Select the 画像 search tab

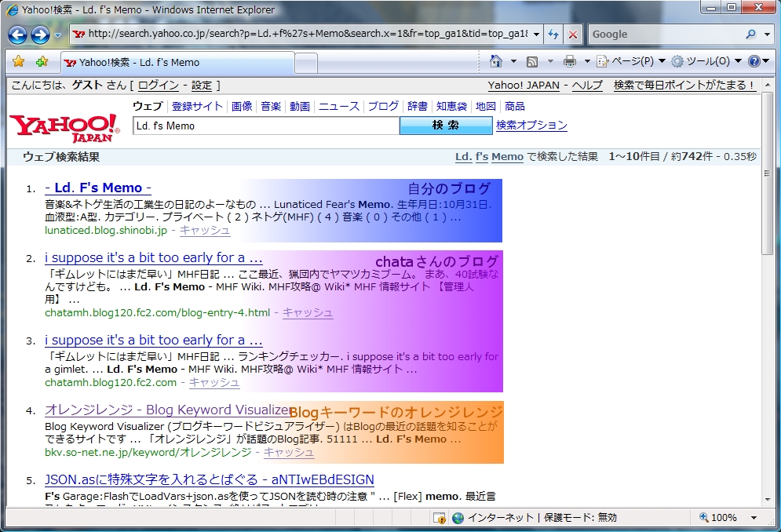pos(242,106)
